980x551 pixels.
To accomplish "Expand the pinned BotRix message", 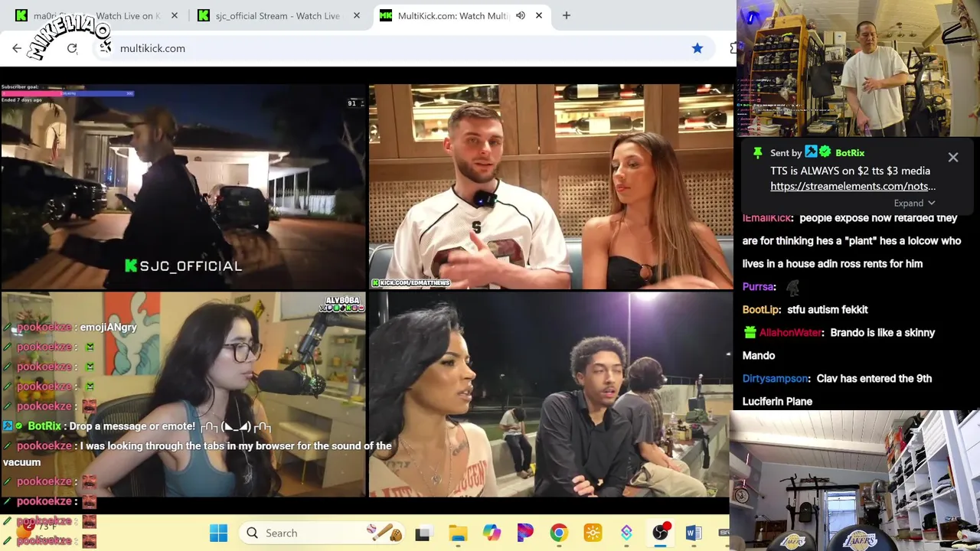I will coord(915,204).
